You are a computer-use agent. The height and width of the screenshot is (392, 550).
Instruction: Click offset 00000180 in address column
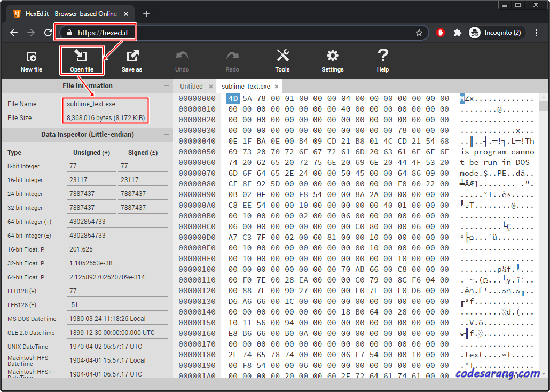pyautogui.click(x=197, y=355)
